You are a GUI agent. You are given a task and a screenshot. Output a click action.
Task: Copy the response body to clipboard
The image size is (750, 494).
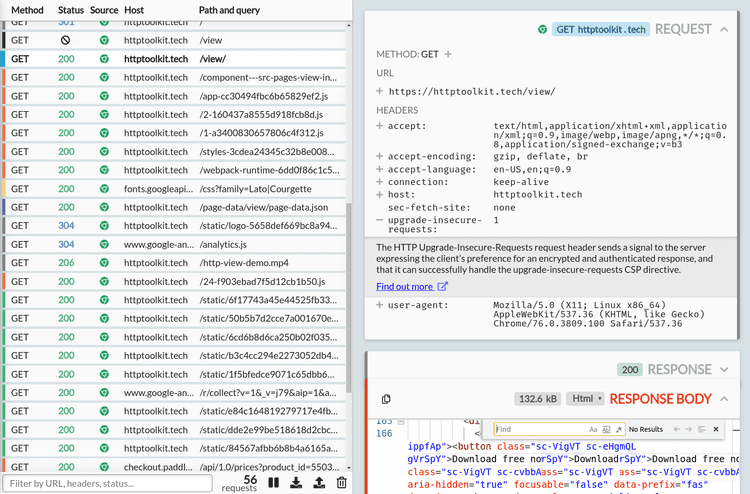[x=386, y=398]
